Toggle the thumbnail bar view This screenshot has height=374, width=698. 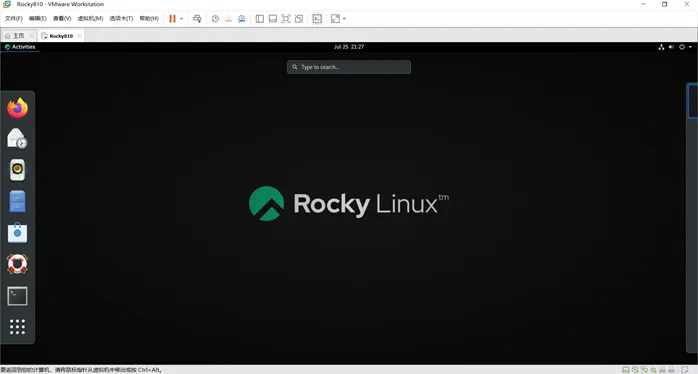273,19
